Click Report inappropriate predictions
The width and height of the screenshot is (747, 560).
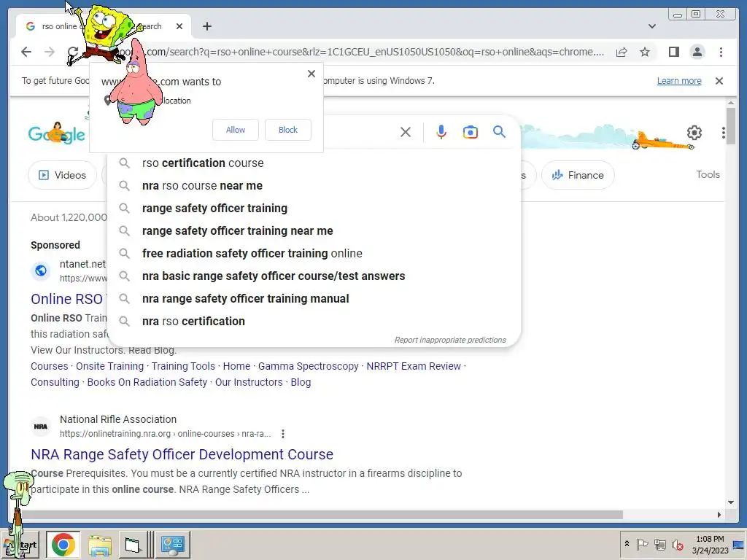tap(449, 340)
